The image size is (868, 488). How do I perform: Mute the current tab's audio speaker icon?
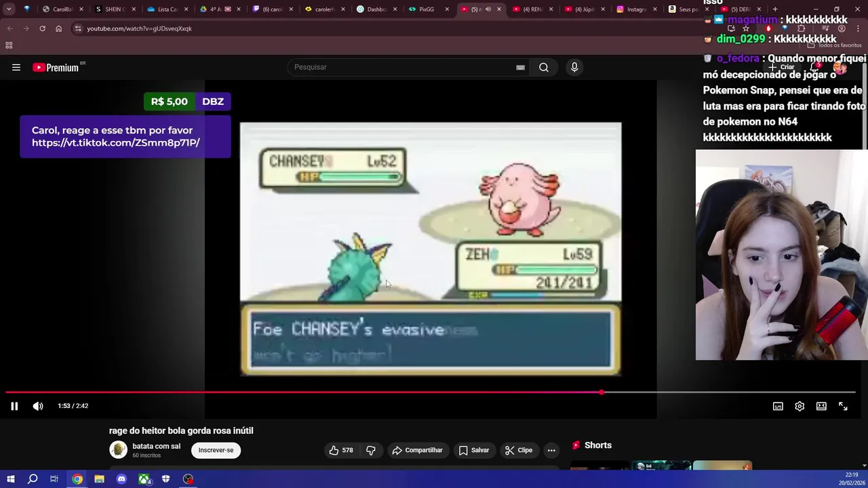(x=488, y=9)
